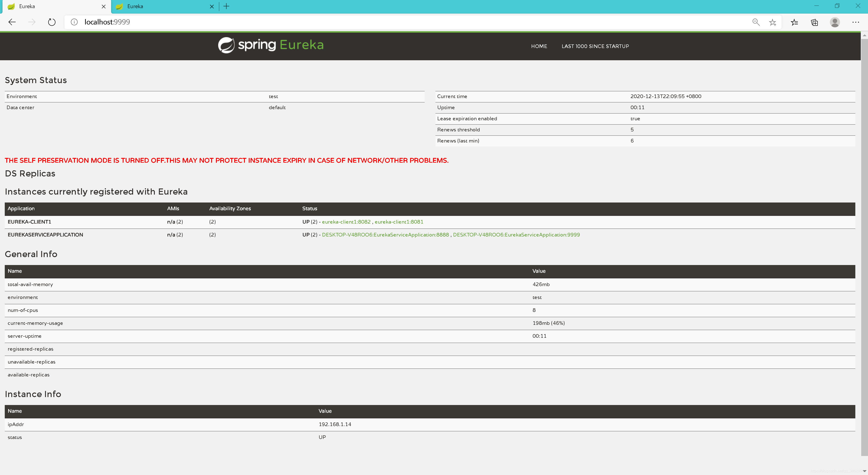Select the first Eureka tab
Screen dimensions: 868x475
57,6
